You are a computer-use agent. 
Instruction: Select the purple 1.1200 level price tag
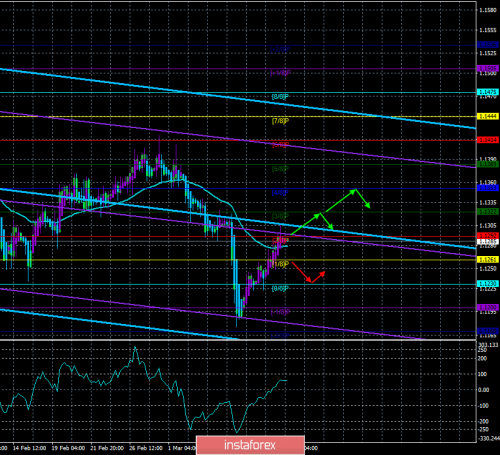(488, 307)
